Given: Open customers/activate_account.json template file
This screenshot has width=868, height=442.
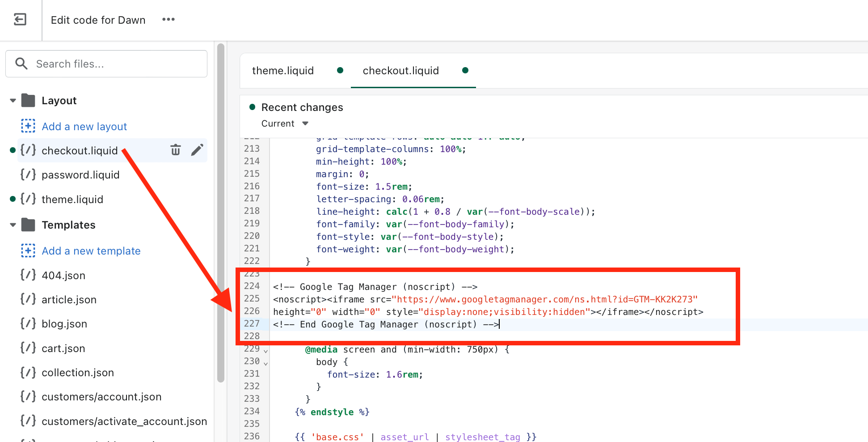Looking at the screenshot, I should pos(124,421).
